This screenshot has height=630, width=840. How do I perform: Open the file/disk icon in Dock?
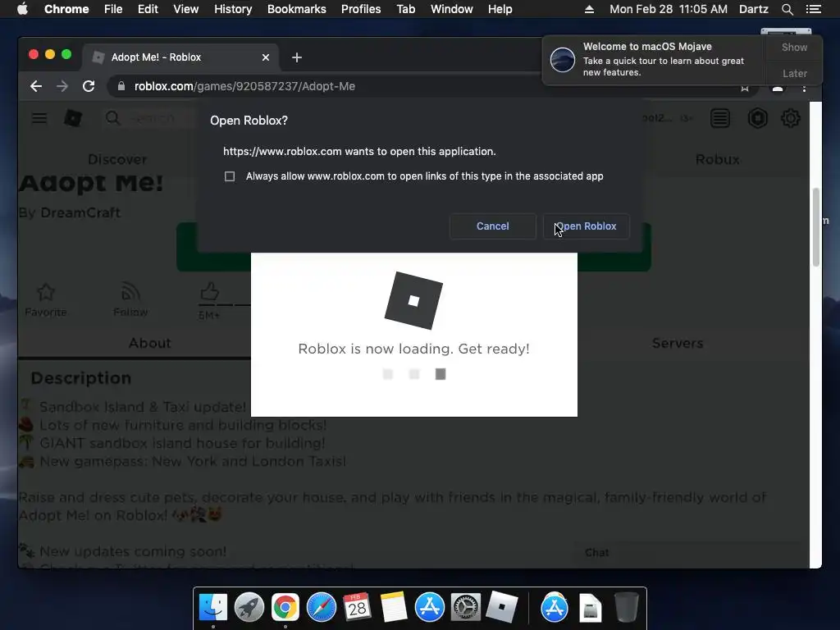coord(591,608)
